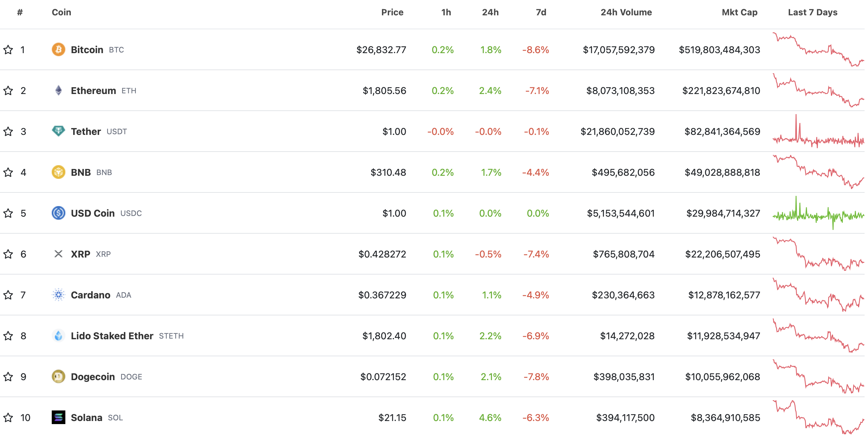868x436 pixels.
Task: View USD Coin's green 7-day sparkline
Action: 818,213
